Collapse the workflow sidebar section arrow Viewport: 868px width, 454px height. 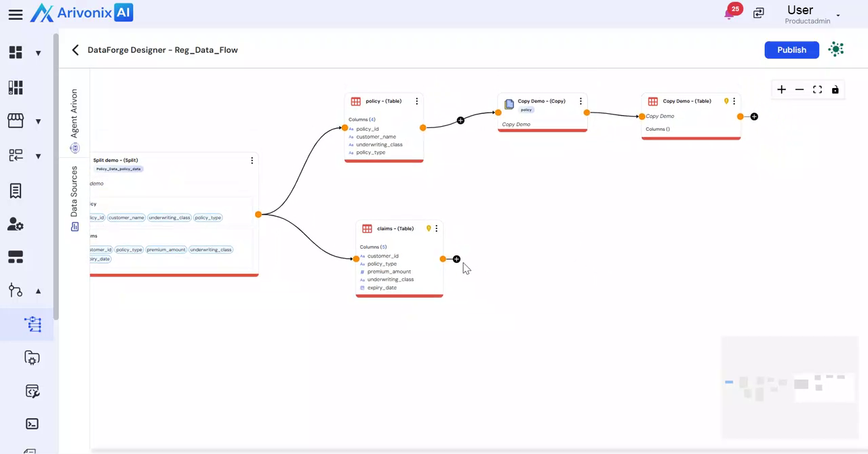pos(38,291)
